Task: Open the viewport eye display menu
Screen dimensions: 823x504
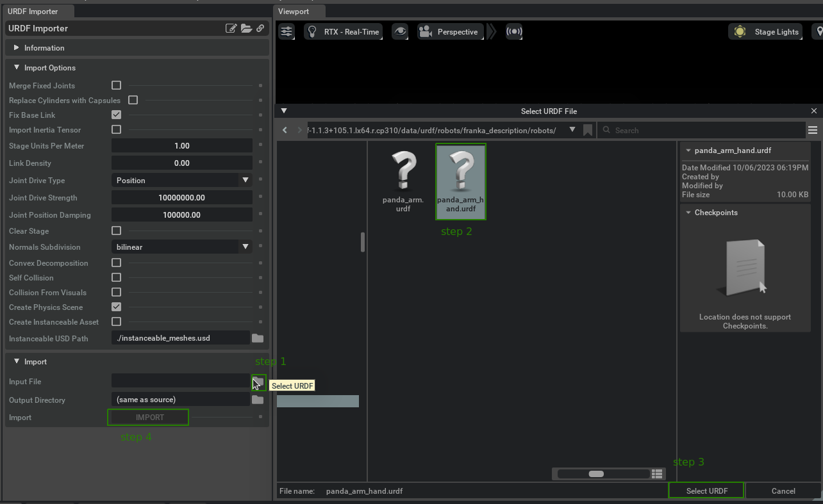Action: click(400, 31)
